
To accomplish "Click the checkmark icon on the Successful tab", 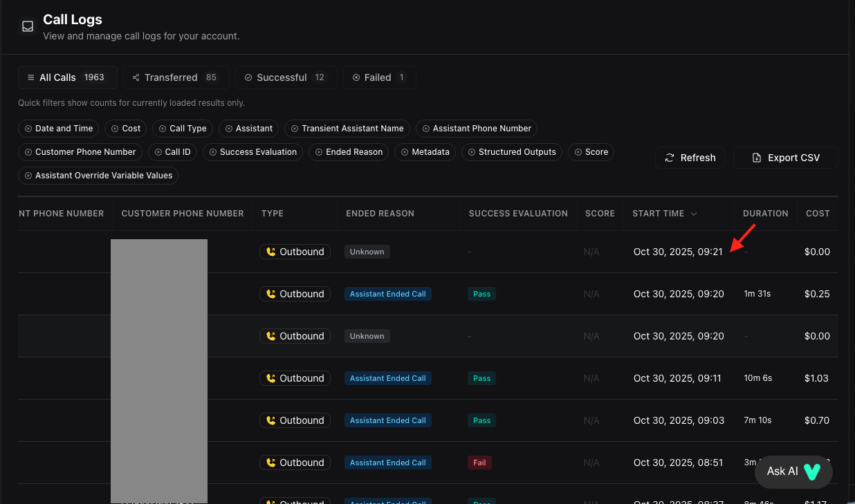I will (x=248, y=77).
